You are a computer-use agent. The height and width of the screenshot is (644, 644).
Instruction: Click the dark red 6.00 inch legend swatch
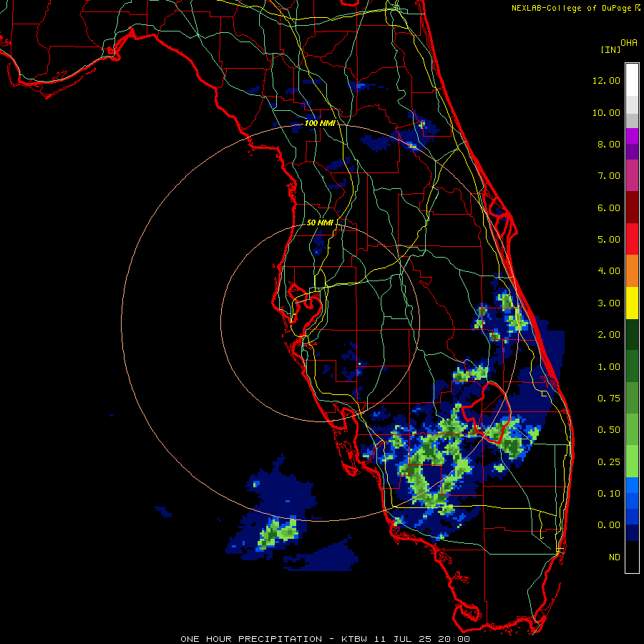(632, 208)
